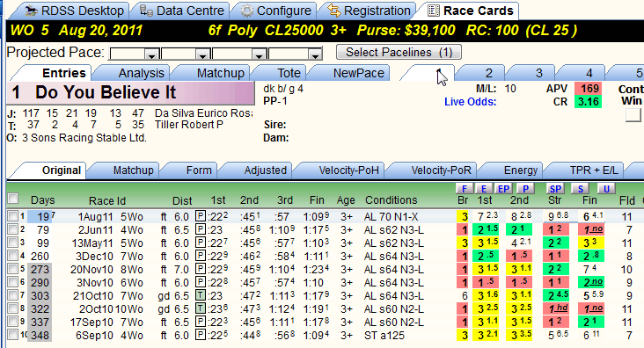This screenshot has width=644, height=348.
Task: Check paceline 5 (20Nov10) checkbox
Action: (13, 269)
